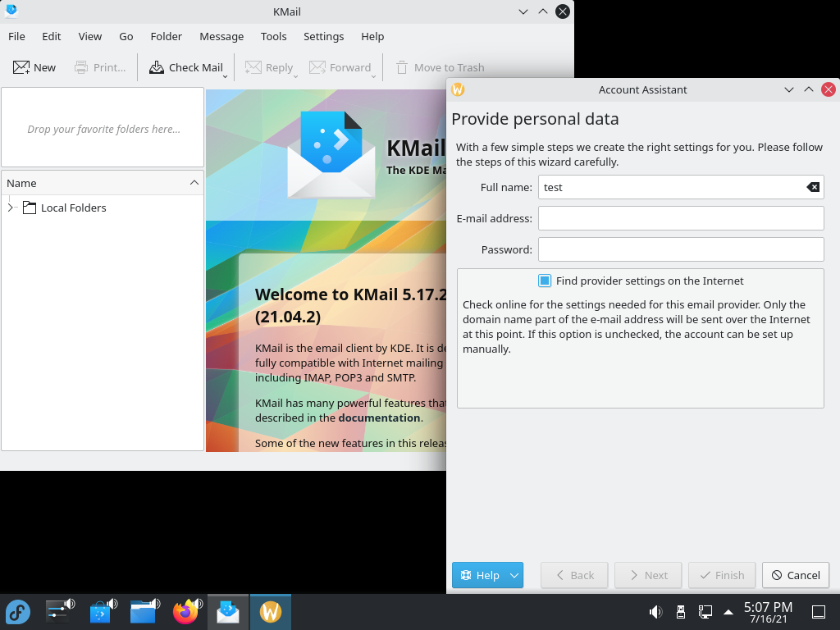Open the volume control tray icon
The image size is (840, 630).
click(655, 612)
